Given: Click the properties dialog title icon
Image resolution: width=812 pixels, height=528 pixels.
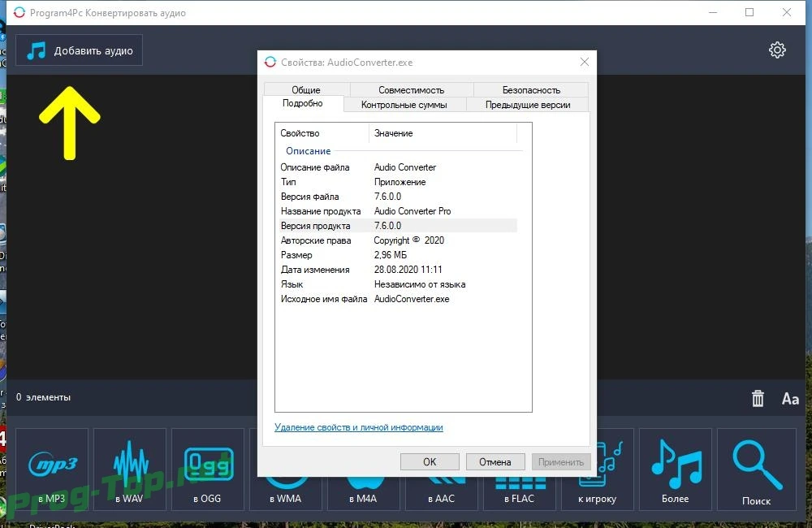Looking at the screenshot, I should click(x=270, y=63).
